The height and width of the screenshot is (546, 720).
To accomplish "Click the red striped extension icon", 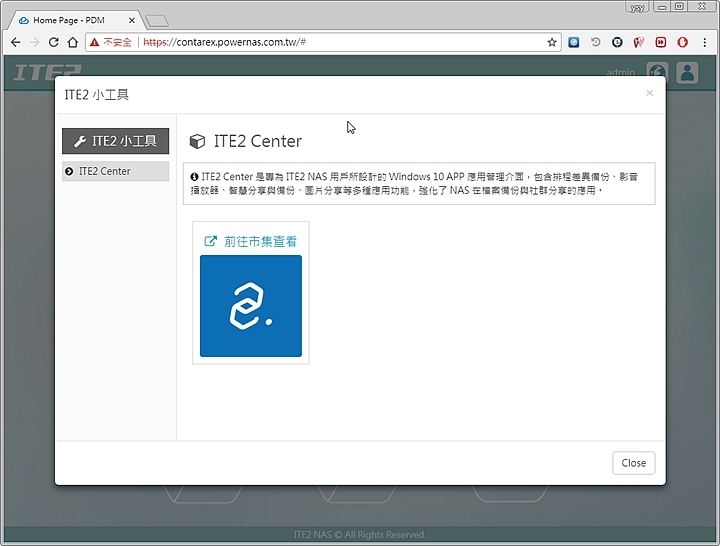I will (x=639, y=42).
